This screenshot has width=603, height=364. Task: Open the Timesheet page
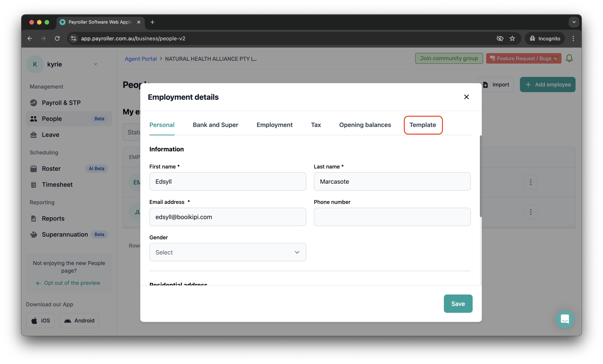(69, 184)
